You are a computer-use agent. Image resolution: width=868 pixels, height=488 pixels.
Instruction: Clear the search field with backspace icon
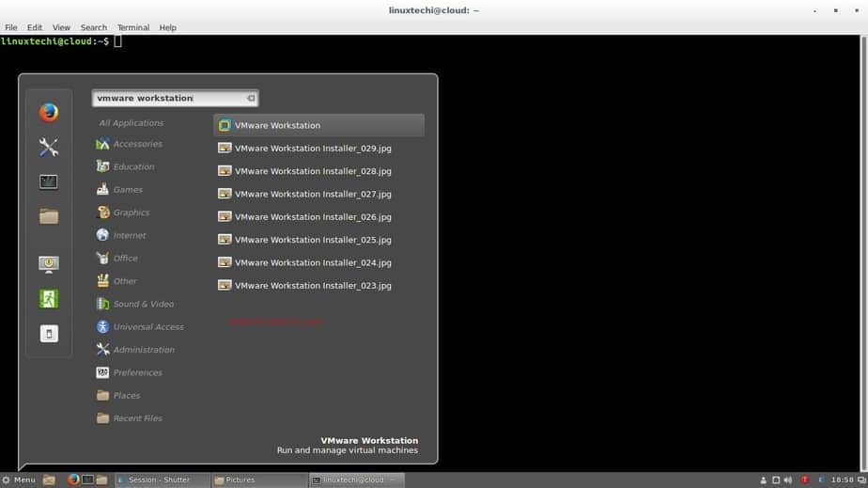click(x=251, y=98)
